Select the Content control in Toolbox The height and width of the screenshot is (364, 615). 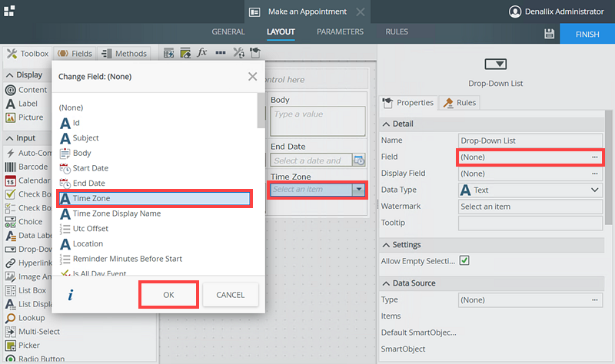26,90
